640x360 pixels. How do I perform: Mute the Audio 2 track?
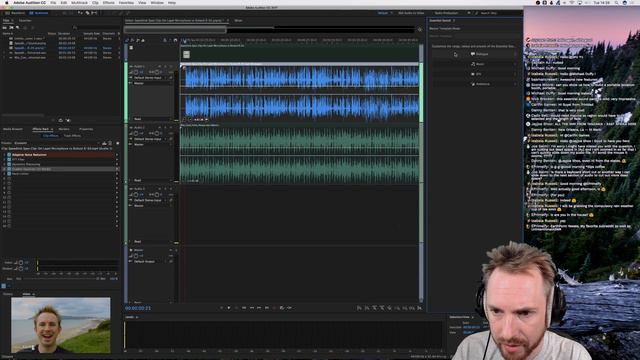(159, 127)
